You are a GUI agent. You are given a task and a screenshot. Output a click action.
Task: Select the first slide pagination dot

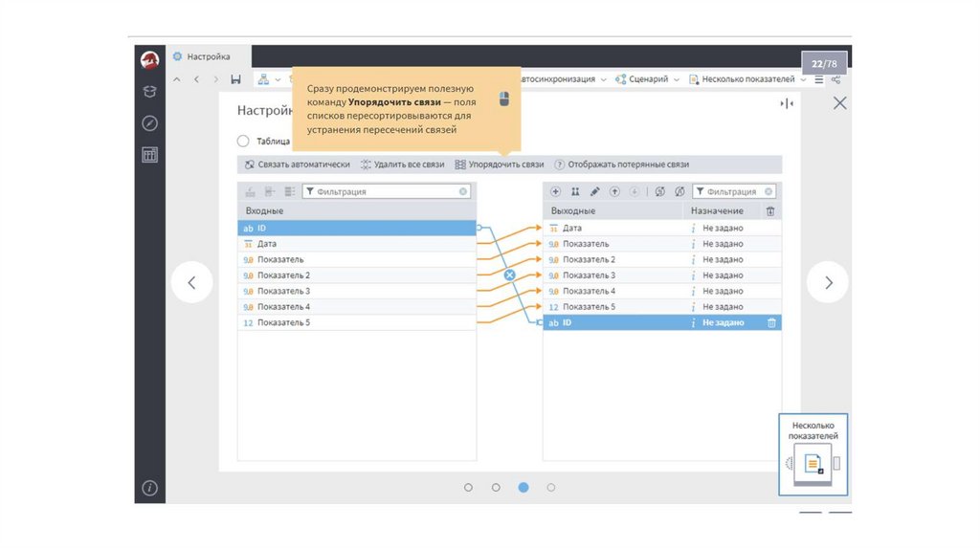coord(468,488)
